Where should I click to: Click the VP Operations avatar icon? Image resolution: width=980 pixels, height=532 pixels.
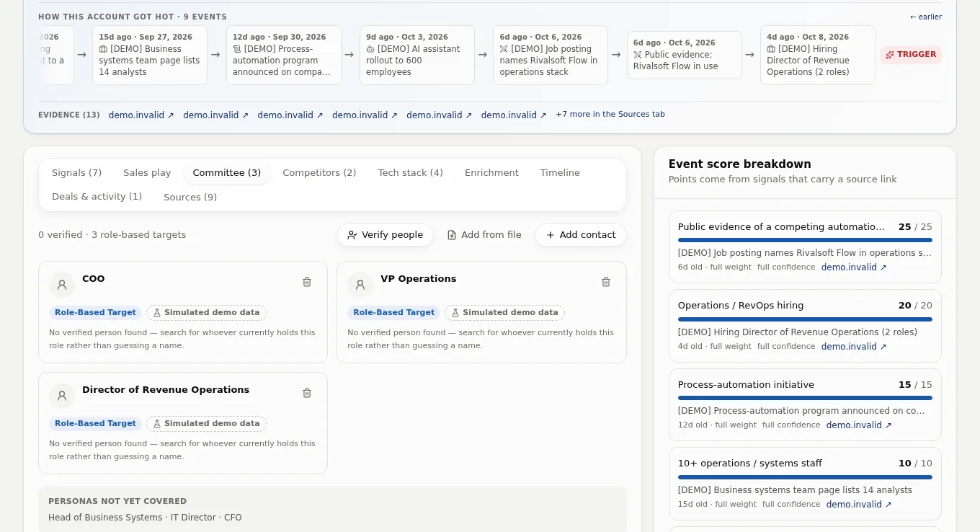pyautogui.click(x=360, y=285)
